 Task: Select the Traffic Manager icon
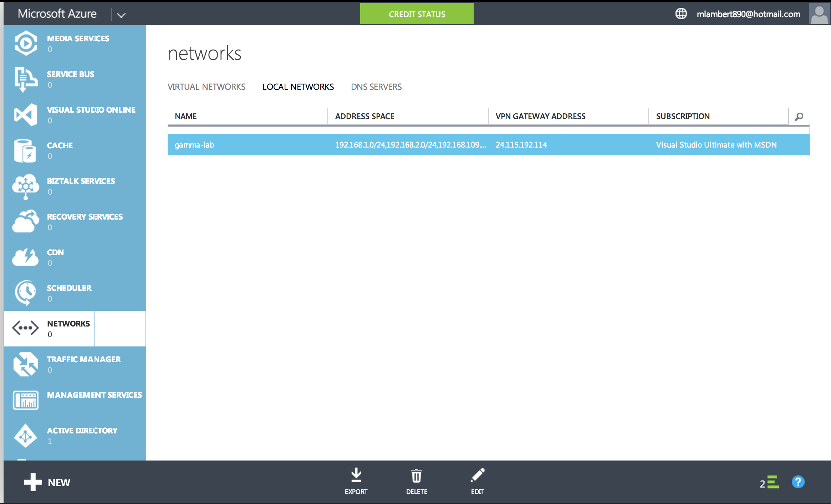[26, 364]
